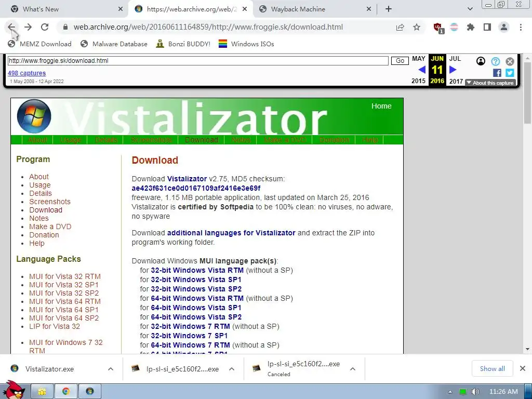Viewport: 532px width, 399px height.
Task: Open new browser tab plus button
Action: click(x=389, y=9)
